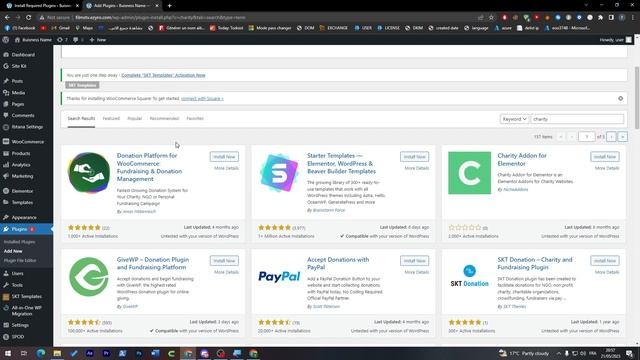Bookmark this page with star icon
The image size is (640, 360).
coord(491,18)
